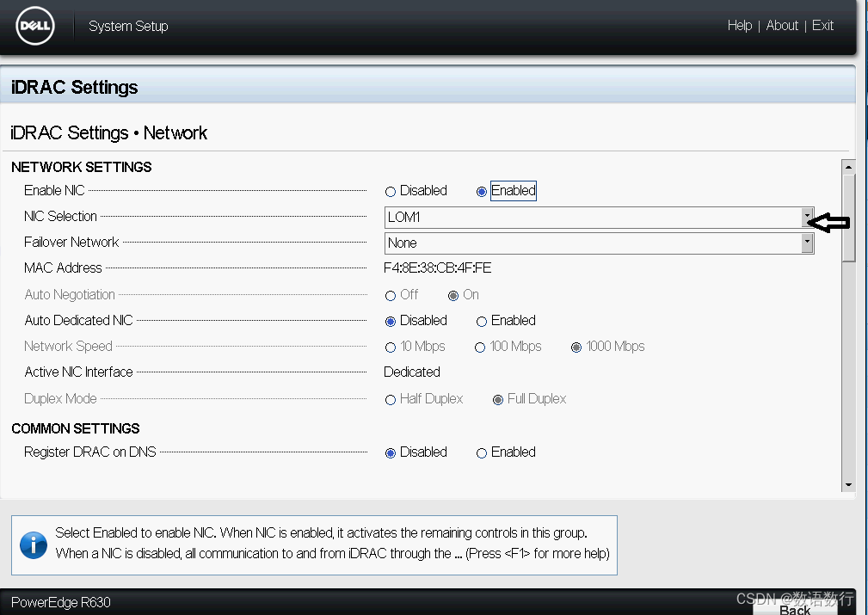This screenshot has width=868, height=615.
Task: Click the vertical scrollbar thumb
Action: coord(848,218)
